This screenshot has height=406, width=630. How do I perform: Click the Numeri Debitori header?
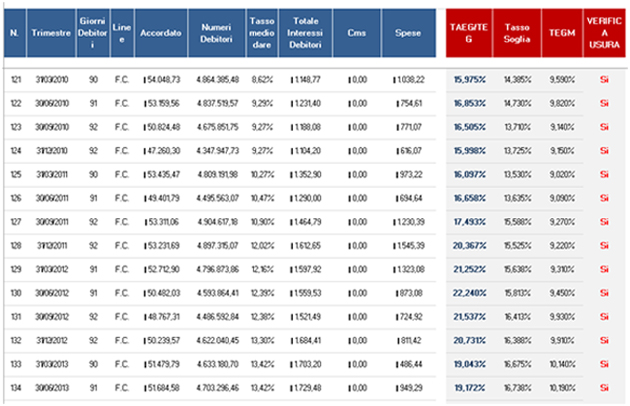pos(217,33)
